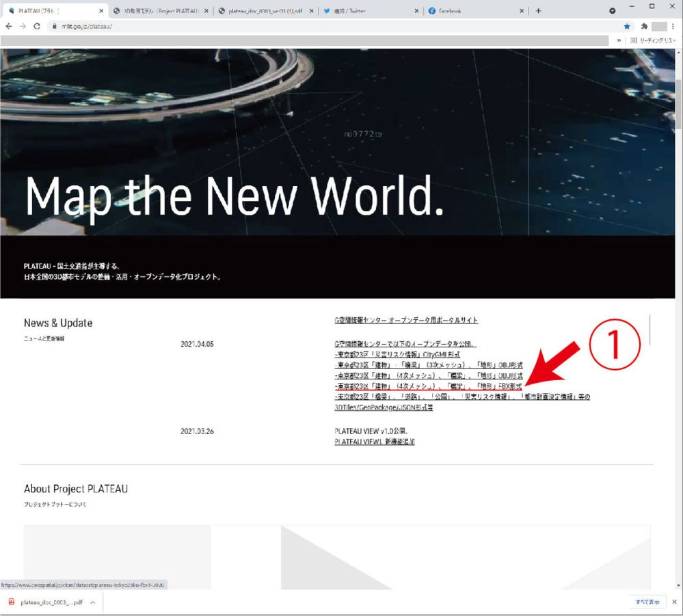Close the PLATEAU tab

click(101, 11)
